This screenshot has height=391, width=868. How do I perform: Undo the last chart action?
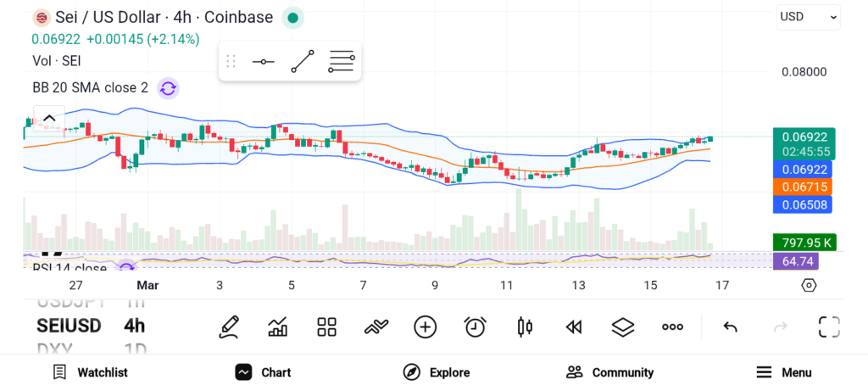tap(730, 327)
